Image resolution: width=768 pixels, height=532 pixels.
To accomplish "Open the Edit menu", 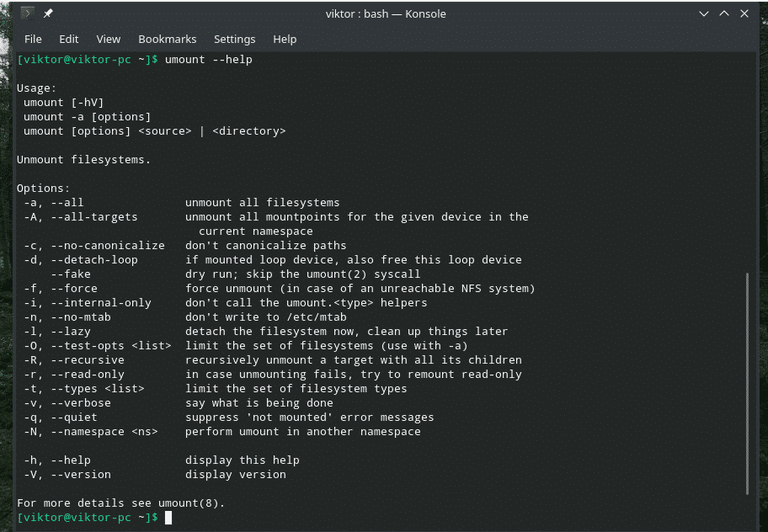I will [69, 39].
